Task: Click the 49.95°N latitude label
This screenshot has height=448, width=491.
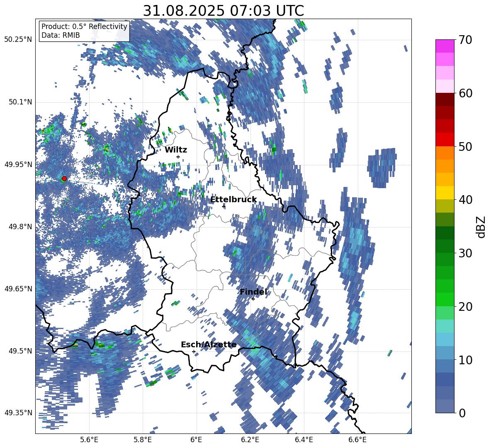Action: pyautogui.click(x=18, y=164)
